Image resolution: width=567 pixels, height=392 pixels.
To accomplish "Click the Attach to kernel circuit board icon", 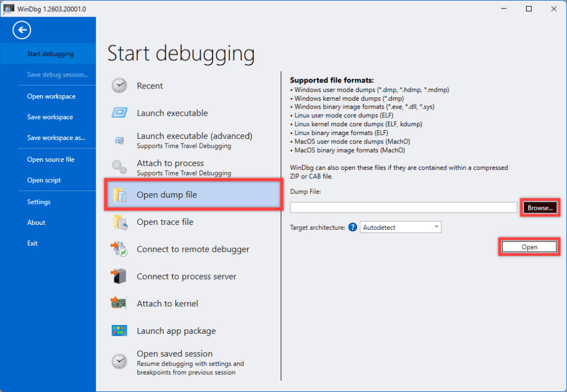I will click(x=119, y=303).
